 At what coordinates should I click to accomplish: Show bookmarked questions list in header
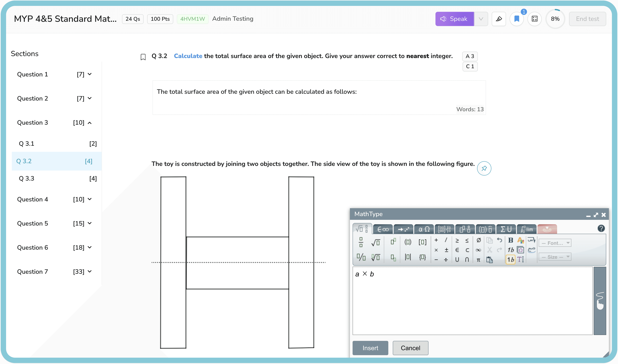pyautogui.click(x=516, y=19)
